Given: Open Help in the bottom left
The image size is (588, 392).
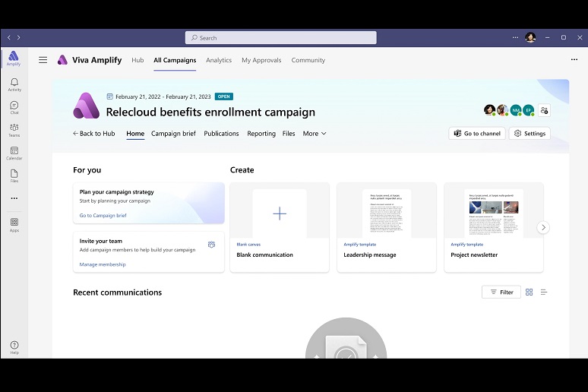Looking at the screenshot, I should coord(14,347).
